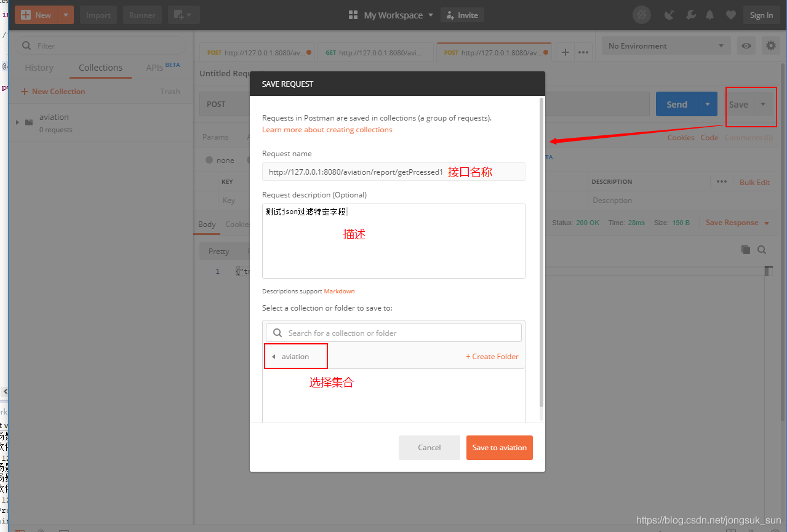The height and width of the screenshot is (532, 787).
Task: Open manage environments gear icon
Action: 770,46
